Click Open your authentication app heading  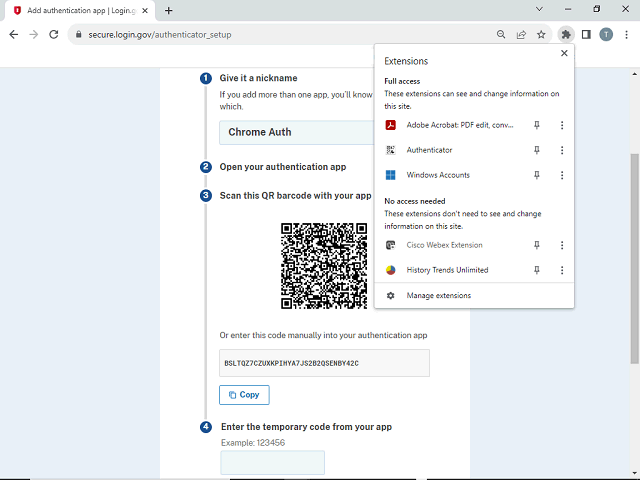pyautogui.click(x=283, y=167)
